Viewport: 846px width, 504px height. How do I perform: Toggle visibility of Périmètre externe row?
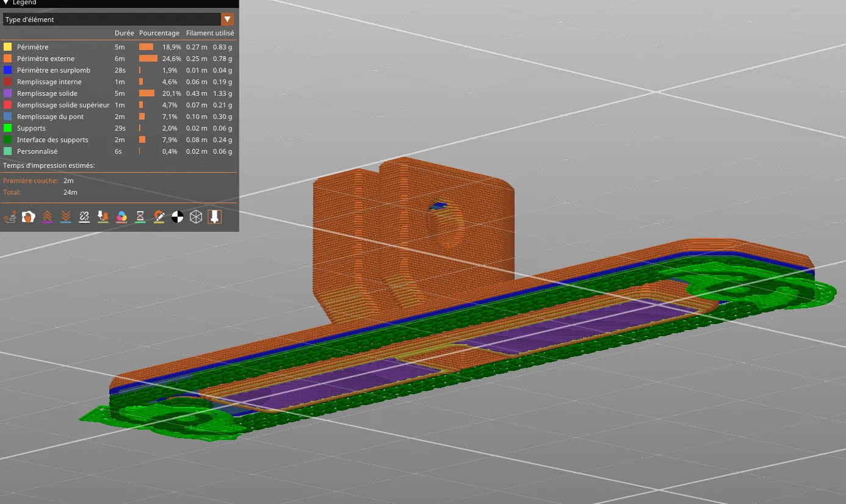click(x=118, y=59)
